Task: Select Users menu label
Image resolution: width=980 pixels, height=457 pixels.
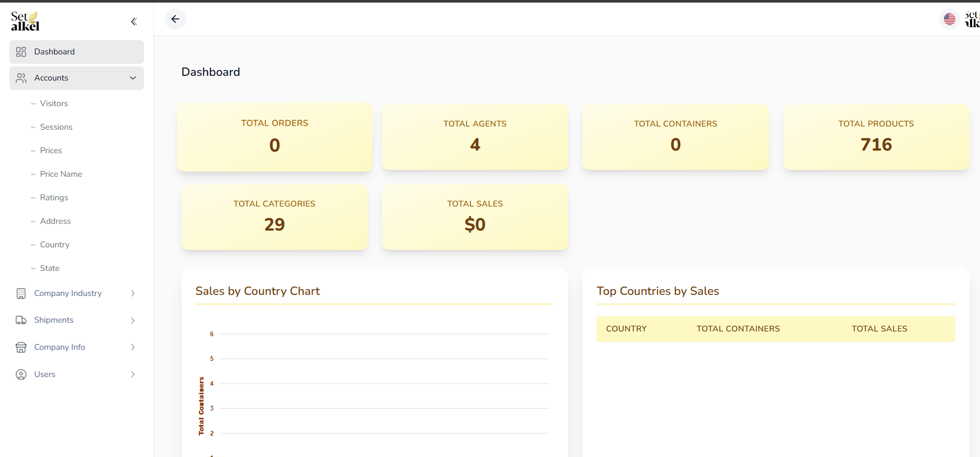Action: pos(44,374)
